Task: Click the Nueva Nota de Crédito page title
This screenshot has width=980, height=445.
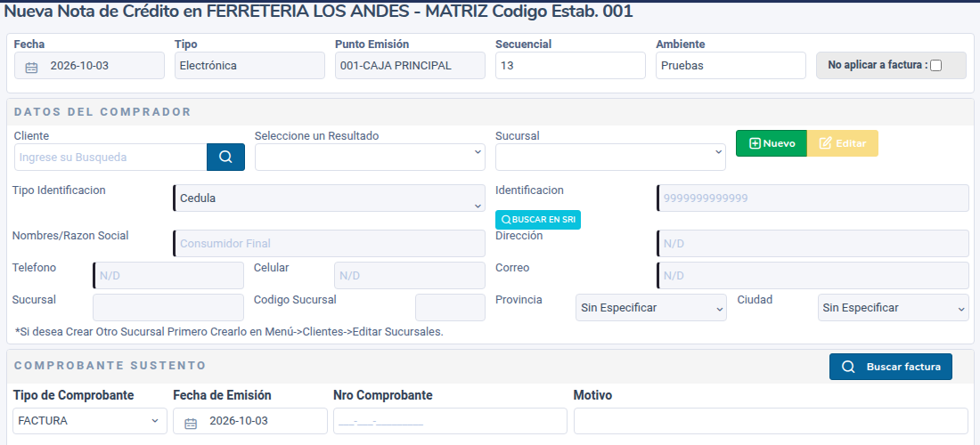Action: (x=319, y=12)
